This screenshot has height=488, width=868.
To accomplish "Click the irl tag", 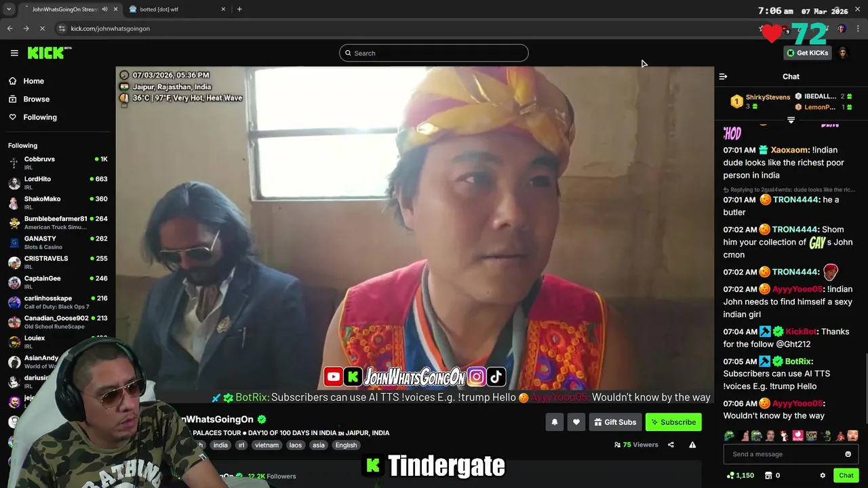I will pyautogui.click(x=241, y=445).
